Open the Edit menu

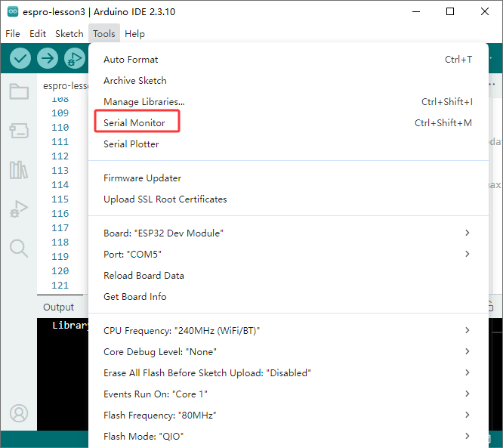38,34
